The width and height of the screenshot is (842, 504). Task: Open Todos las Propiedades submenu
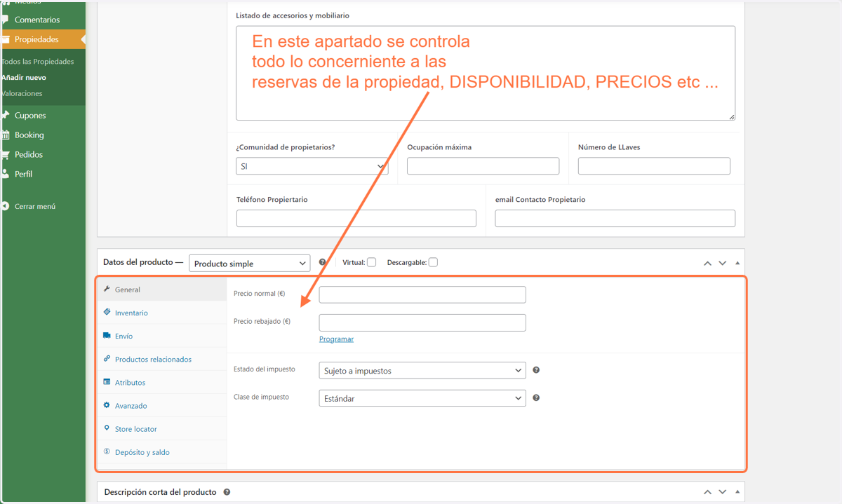pyautogui.click(x=38, y=62)
